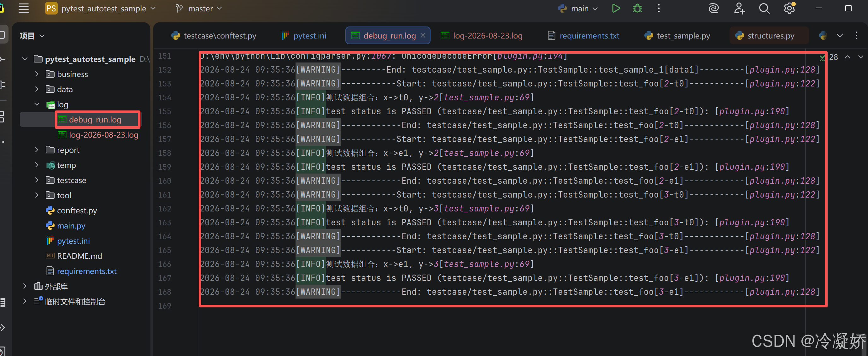Expand the testcase folder
Screen dimensions: 868x356
(x=37, y=180)
